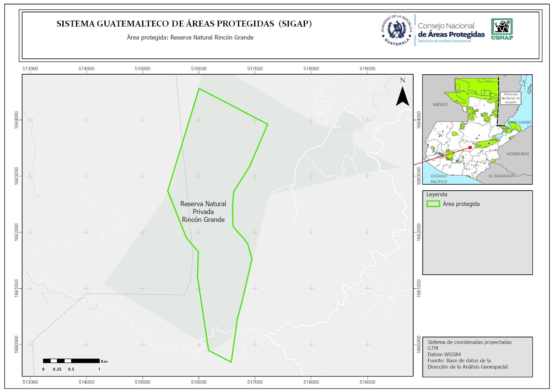Click the Gobierno de Guatemala seal

click(397, 30)
